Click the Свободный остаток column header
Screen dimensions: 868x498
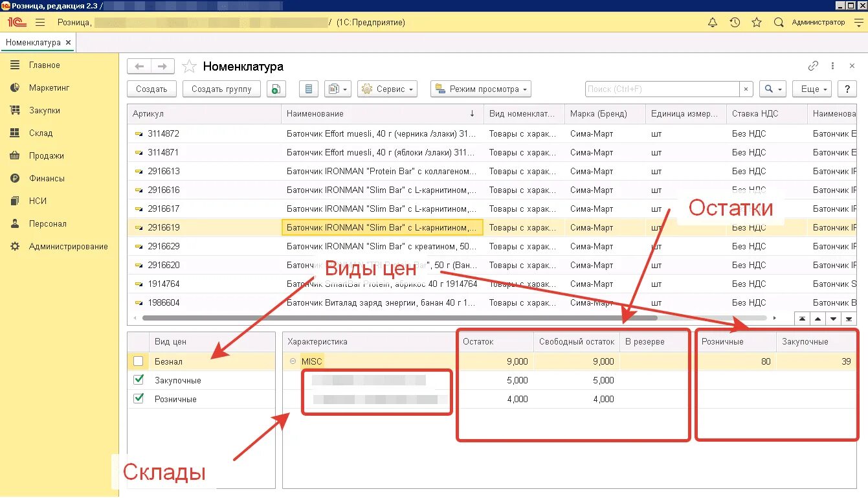(x=576, y=342)
